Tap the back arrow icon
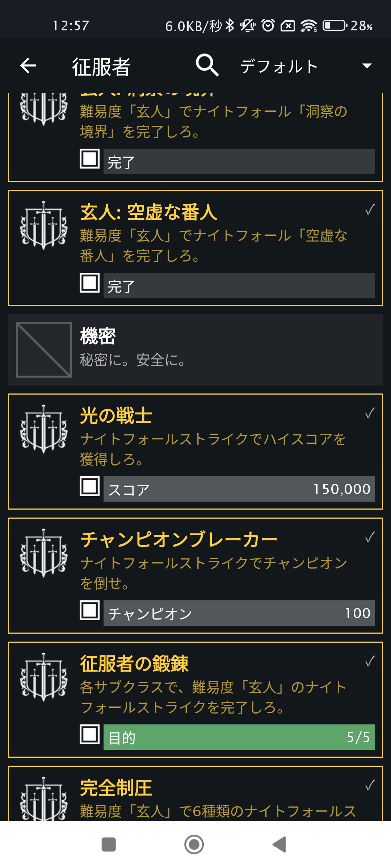The width and height of the screenshot is (391, 868). click(28, 66)
